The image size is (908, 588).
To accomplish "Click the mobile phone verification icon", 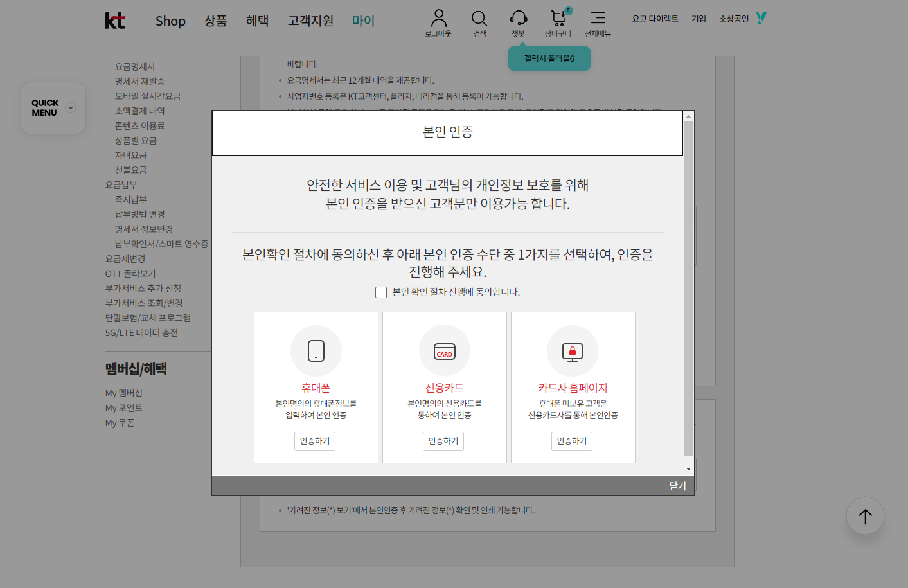I will coord(316,351).
